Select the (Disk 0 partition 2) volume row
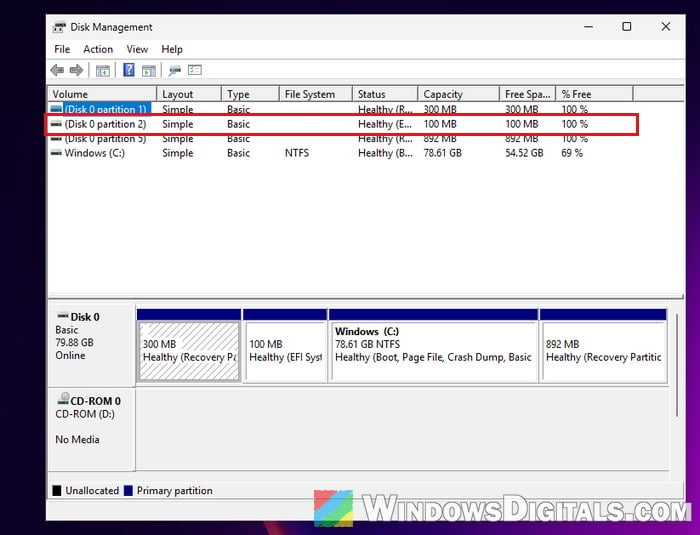Viewport: 700px width, 535px height. coord(341,124)
